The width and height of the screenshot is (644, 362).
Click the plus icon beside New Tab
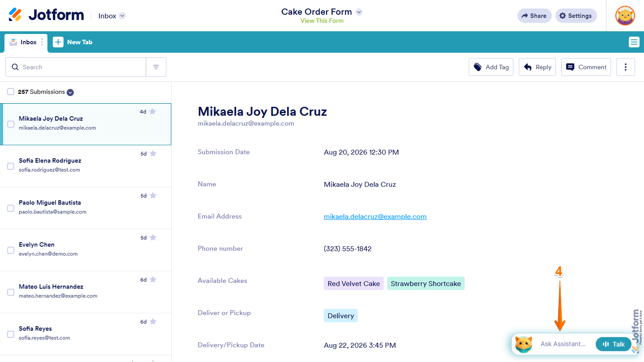(x=58, y=42)
